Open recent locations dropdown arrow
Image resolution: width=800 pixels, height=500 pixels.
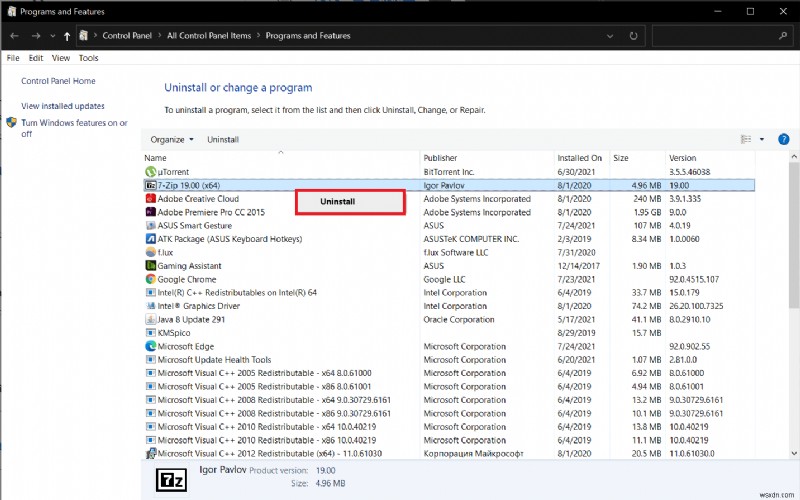click(53, 36)
